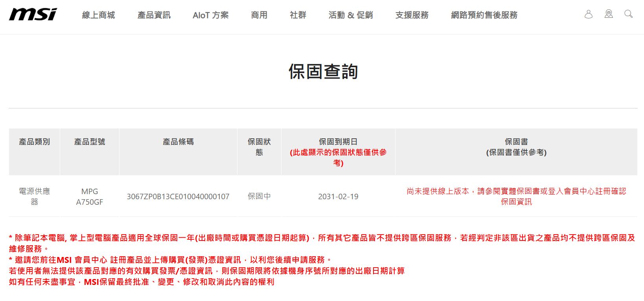
Task: Click the 保固中 status cell
Action: 259,196
